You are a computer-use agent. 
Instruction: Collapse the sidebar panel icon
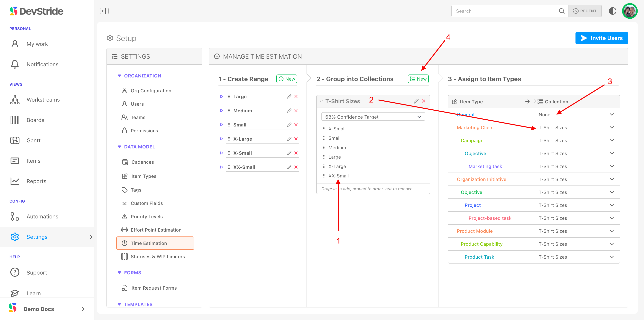coord(104,11)
